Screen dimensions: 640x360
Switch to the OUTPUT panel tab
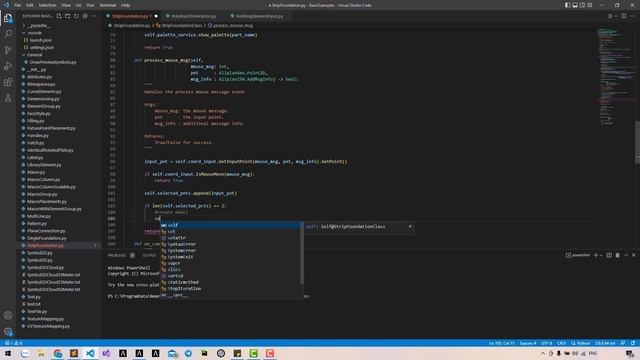point(149,255)
